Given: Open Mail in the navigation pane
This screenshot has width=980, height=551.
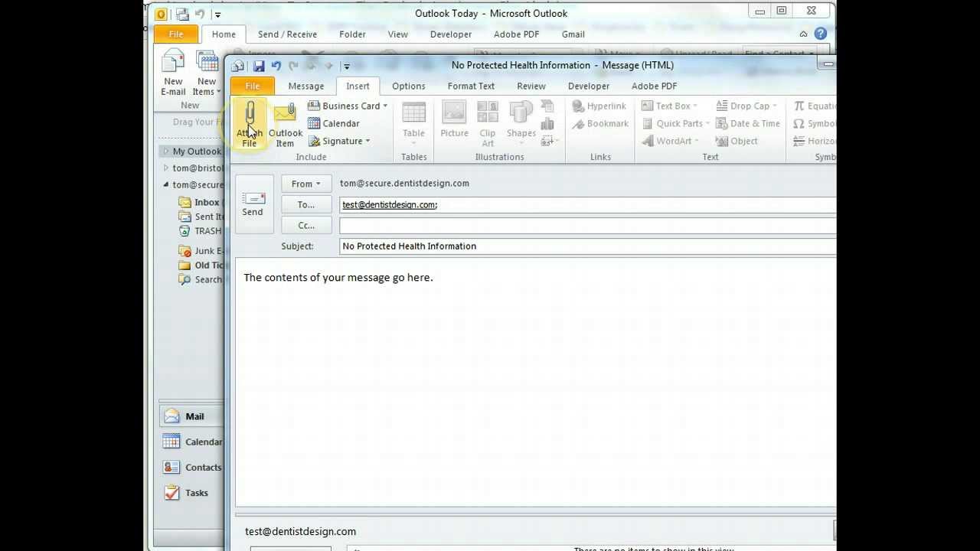Looking at the screenshot, I should pyautogui.click(x=191, y=416).
